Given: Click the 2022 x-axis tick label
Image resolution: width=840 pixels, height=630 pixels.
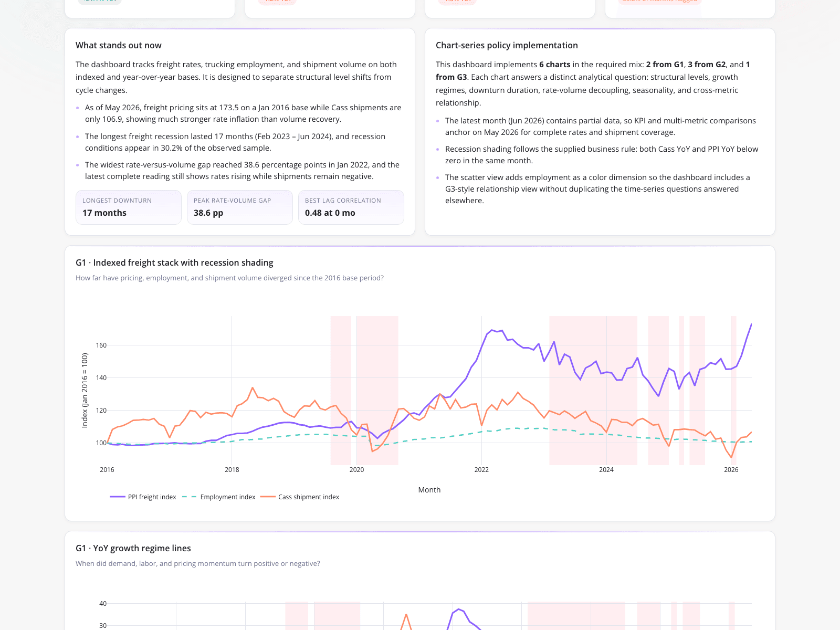Looking at the screenshot, I should (481, 470).
